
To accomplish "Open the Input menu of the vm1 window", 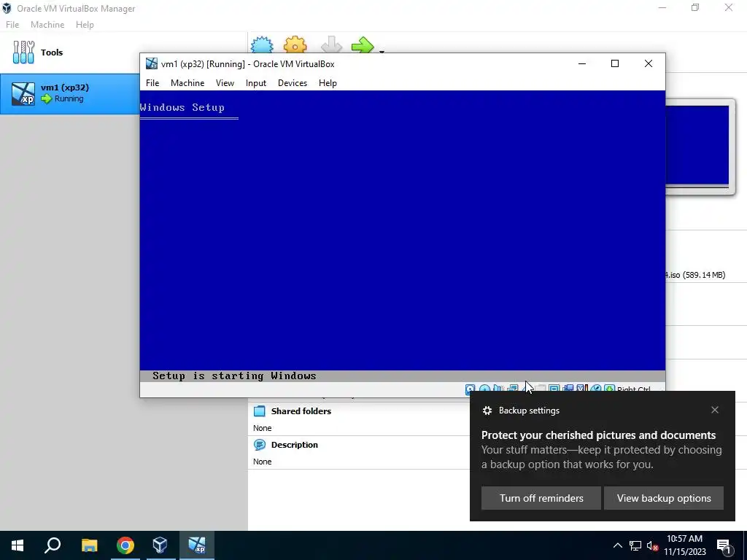I will tap(256, 83).
